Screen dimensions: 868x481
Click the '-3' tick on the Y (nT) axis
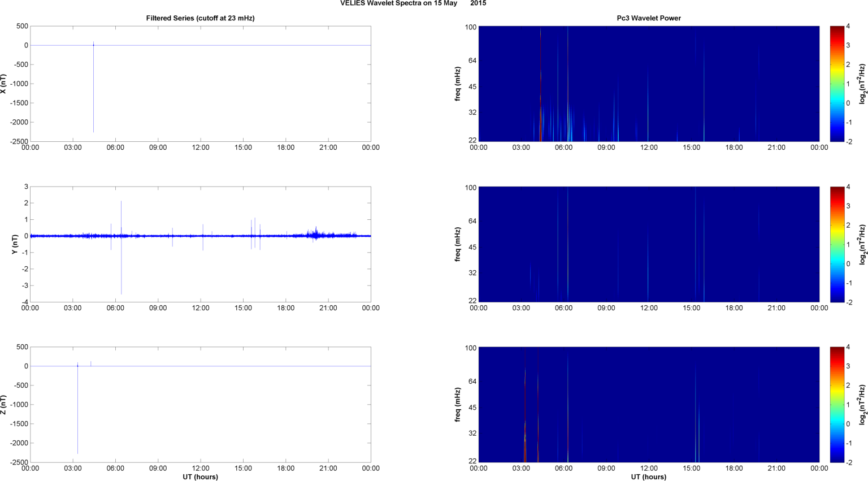pos(24,285)
